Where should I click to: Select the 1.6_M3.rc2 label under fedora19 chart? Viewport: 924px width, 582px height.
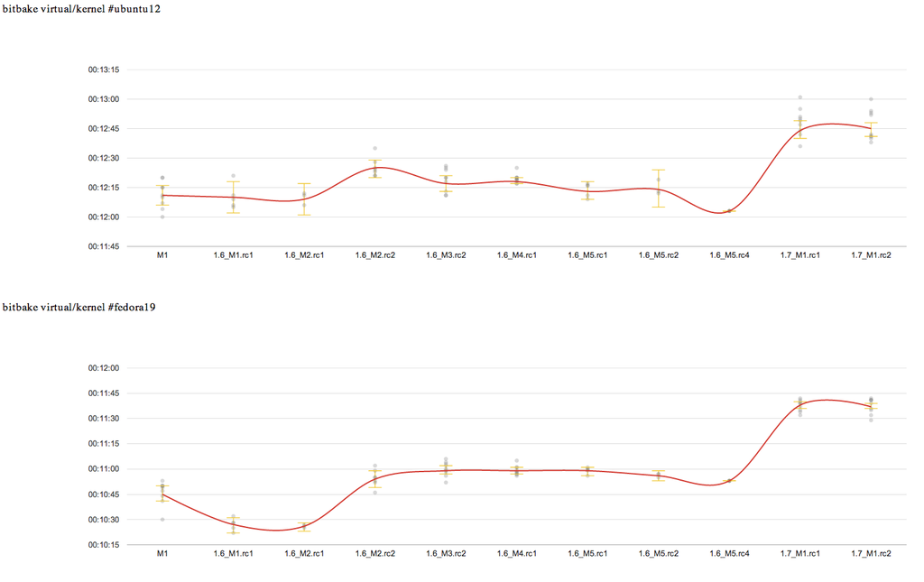pos(446,553)
